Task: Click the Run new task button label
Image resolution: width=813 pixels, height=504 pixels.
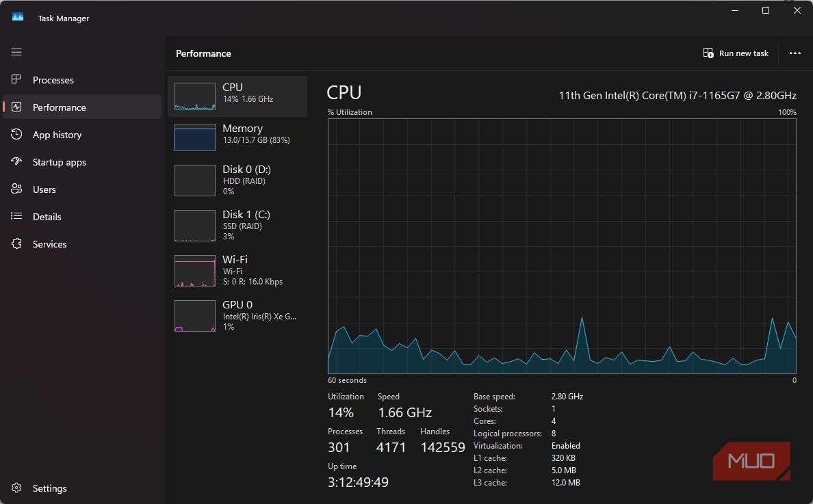Action: tap(743, 53)
